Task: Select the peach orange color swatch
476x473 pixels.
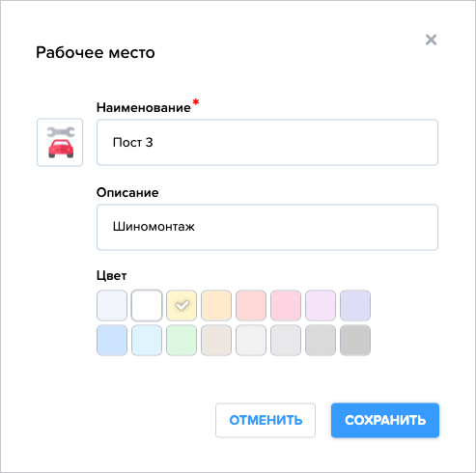Action: pos(216,305)
